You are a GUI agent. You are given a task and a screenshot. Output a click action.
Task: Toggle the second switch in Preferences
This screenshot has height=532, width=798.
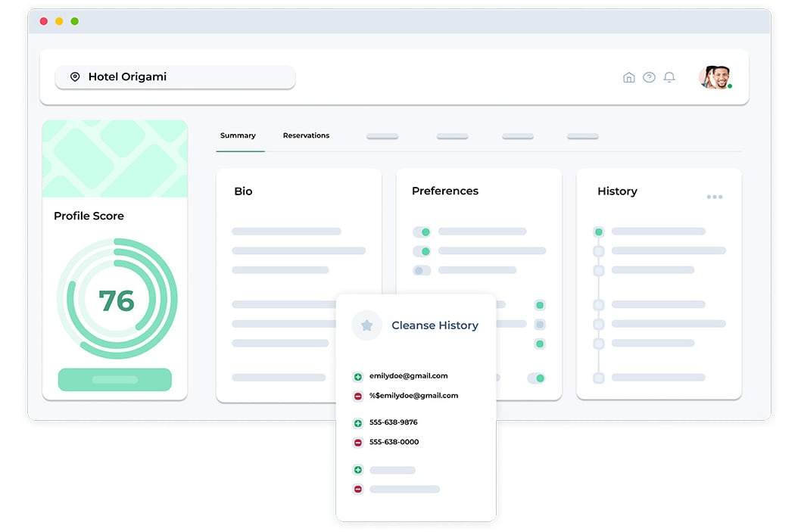click(x=422, y=251)
